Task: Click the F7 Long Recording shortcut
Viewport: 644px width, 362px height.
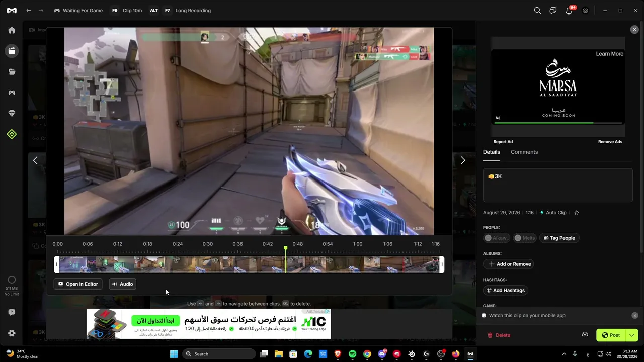Action: (x=187, y=10)
